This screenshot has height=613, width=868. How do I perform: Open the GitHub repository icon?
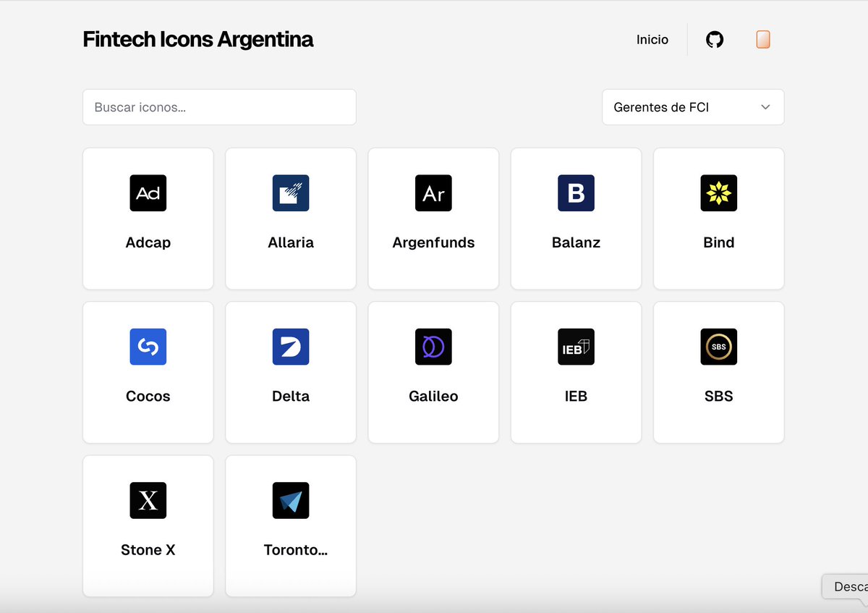(x=715, y=40)
